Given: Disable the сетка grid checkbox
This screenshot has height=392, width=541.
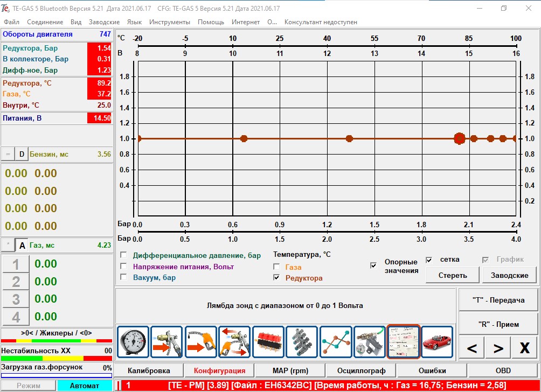Looking at the screenshot, I should click(429, 260).
